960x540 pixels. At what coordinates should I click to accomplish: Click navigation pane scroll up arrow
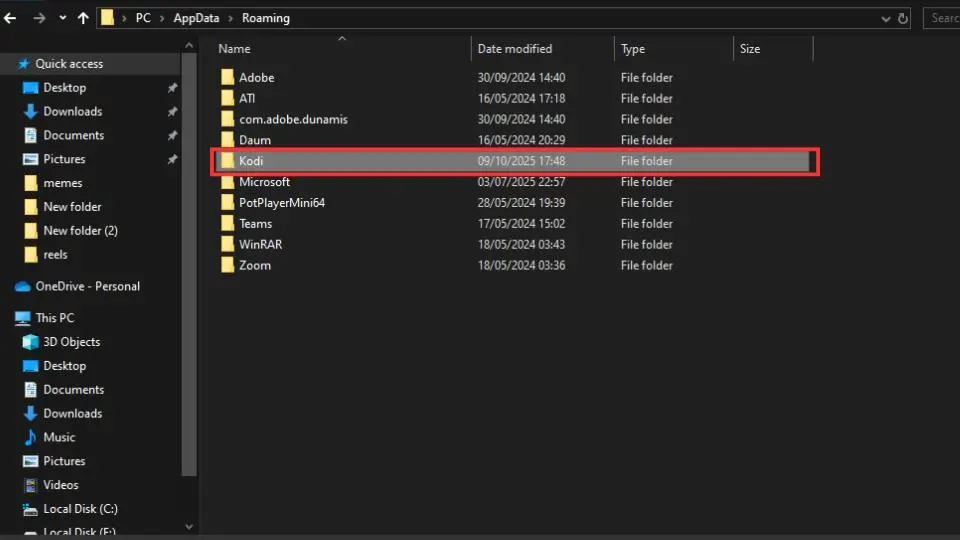(x=189, y=46)
